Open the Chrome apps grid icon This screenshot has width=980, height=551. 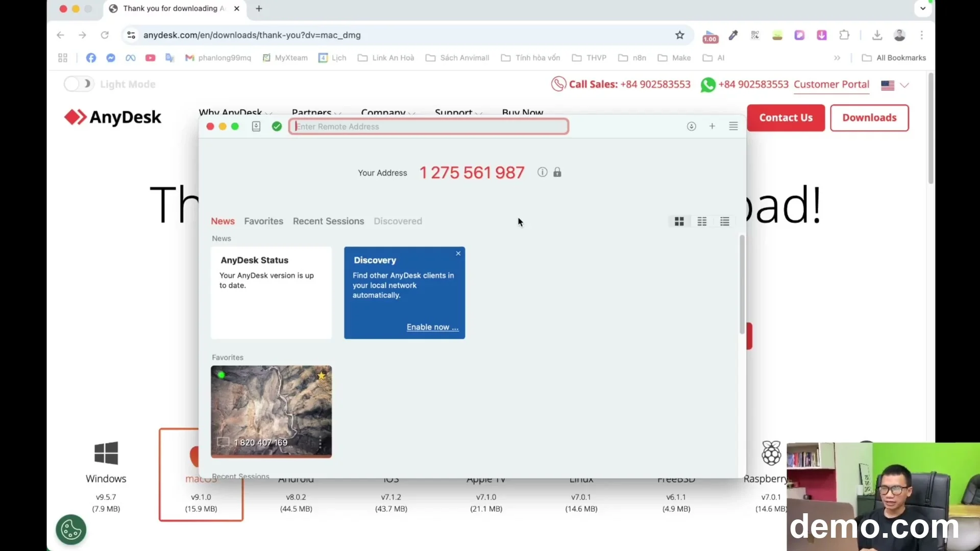pyautogui.click(x=63, y=58)
